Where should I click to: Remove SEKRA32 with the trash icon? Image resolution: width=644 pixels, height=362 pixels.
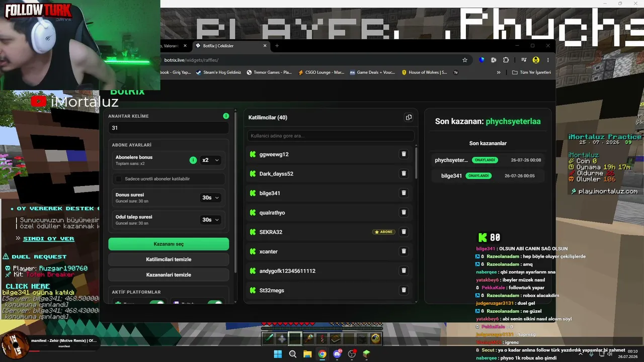tap(404, 232)
